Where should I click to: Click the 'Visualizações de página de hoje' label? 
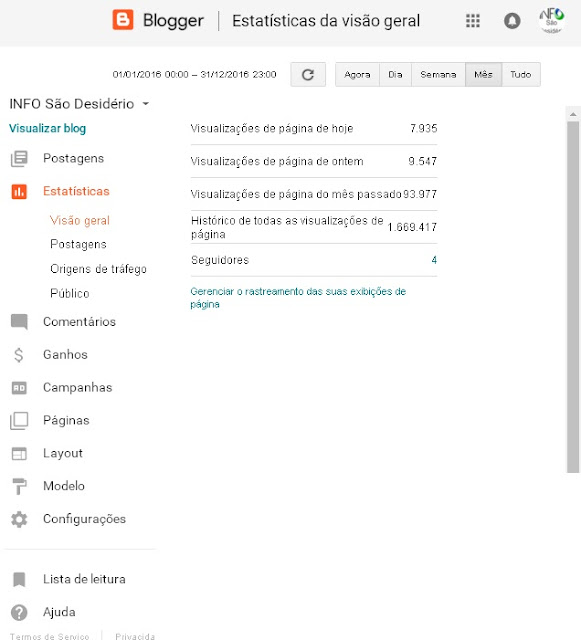272,129
